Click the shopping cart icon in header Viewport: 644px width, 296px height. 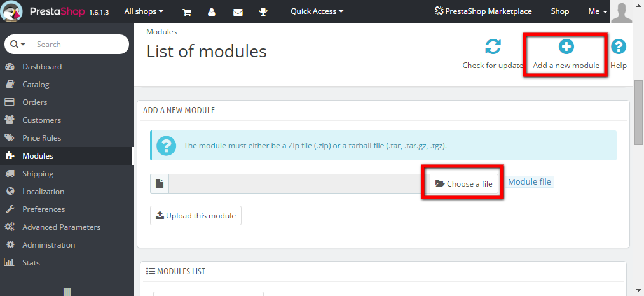click(187, 11)
